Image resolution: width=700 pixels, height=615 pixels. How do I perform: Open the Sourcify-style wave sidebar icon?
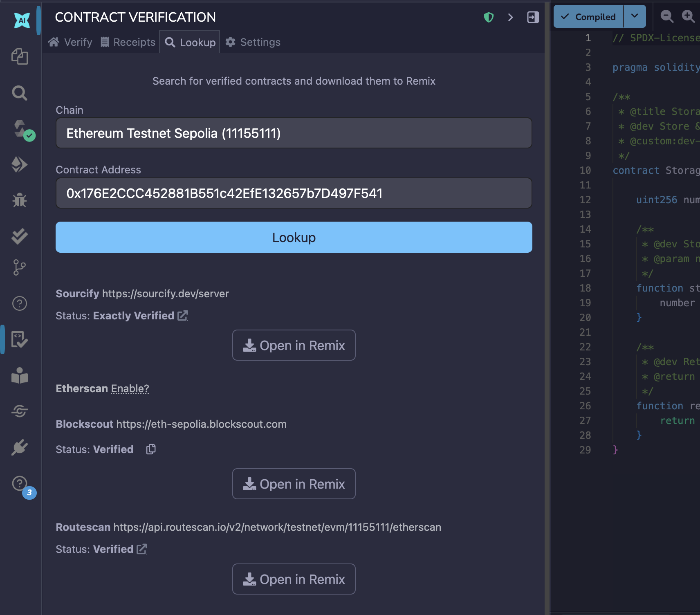[19, 411]
